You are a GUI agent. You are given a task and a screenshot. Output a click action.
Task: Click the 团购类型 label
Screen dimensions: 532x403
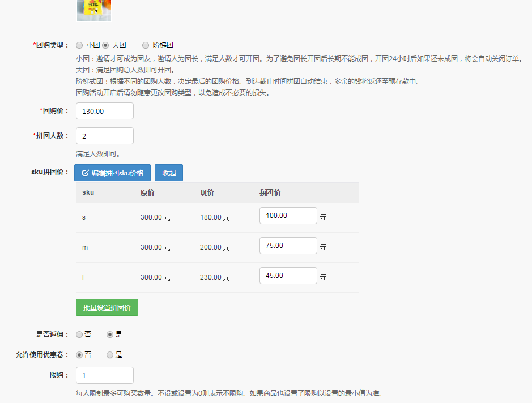[x=50, y=45]
